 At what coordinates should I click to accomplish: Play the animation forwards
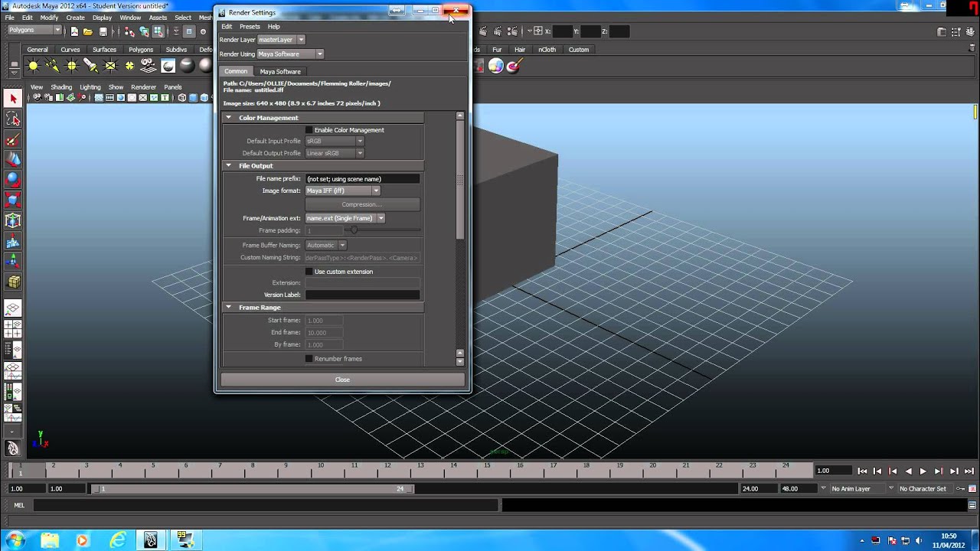[923, 471]
